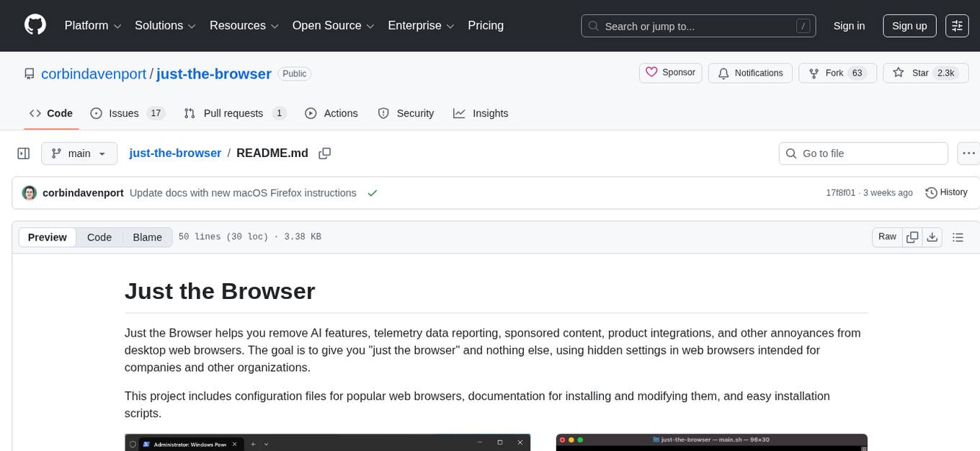Click the GitHub logo icon
The height and width of the screenshot is (451, 980).
[x=35, y=25]
